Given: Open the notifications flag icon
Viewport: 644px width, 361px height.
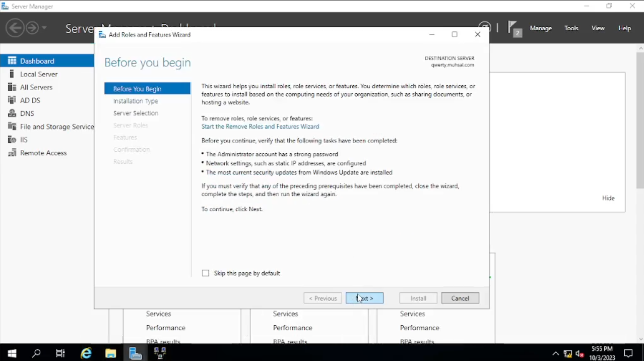Looking at the screenshot, I should pyautogui.click(x=513, y=28).
